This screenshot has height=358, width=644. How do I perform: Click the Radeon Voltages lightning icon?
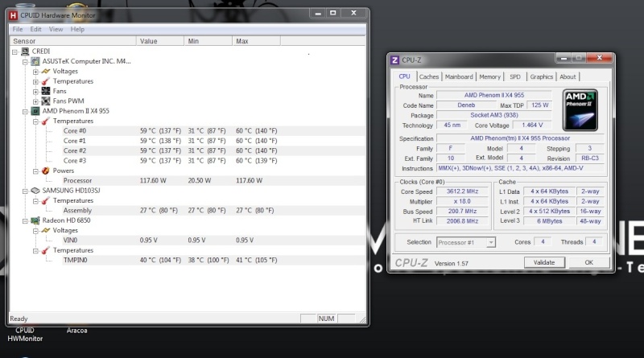[46, 230]
